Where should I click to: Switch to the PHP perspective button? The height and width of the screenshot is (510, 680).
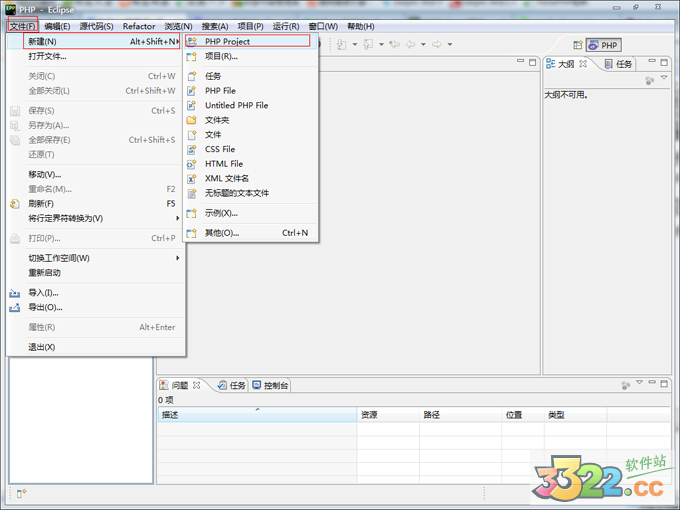click(603, 45)
